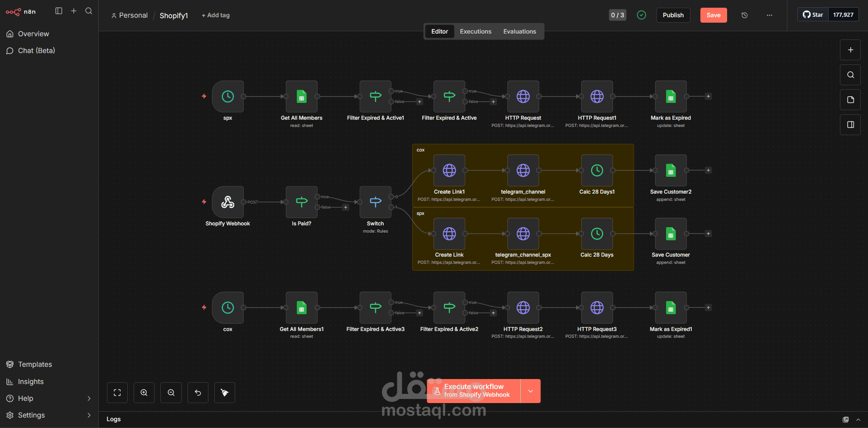Open the Shopify Webhook node
The width and height of the screenshot is (868, 428).
[227, 202]
